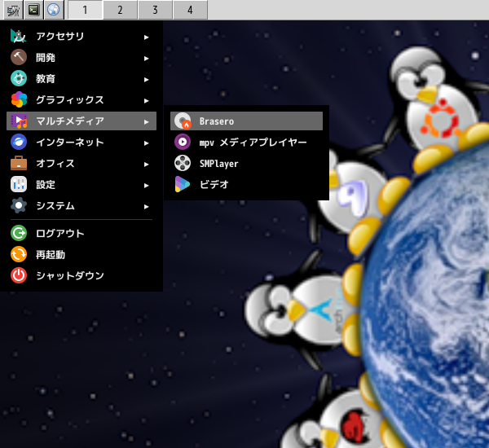Click the terminal launcher in the top panel
Viewport: 489px width, 448px height.
(33, 10)
